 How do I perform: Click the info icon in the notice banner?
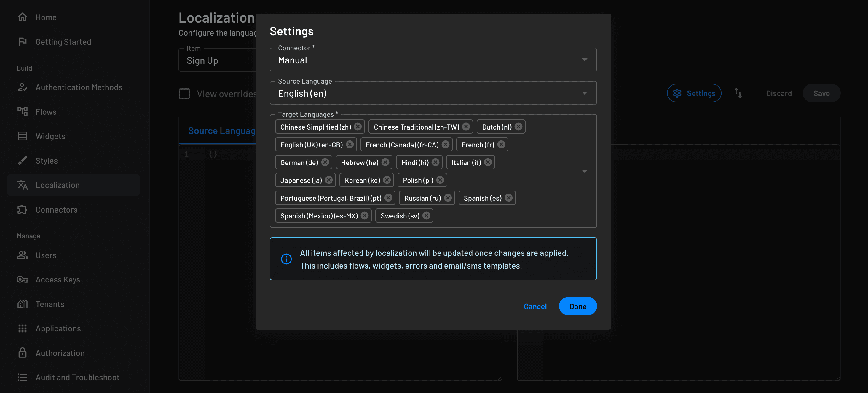tap(286, 259)
